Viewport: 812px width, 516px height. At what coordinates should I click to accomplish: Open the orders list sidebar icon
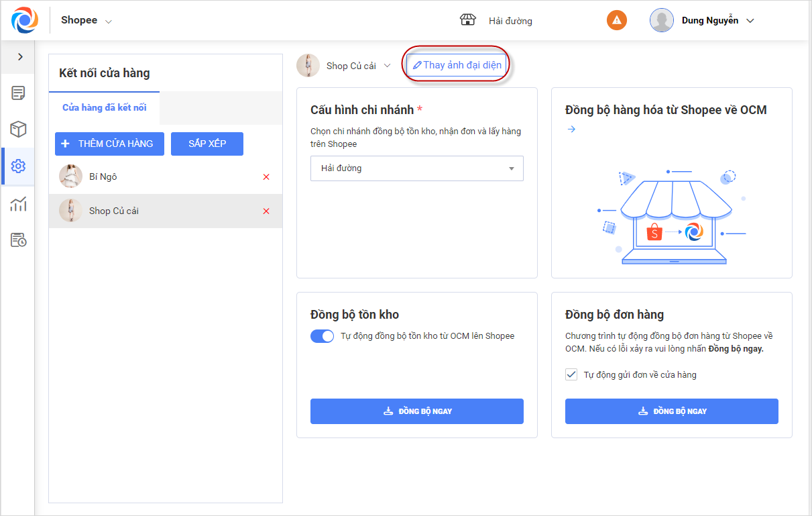pyautogui.click(x=19, y=93)
